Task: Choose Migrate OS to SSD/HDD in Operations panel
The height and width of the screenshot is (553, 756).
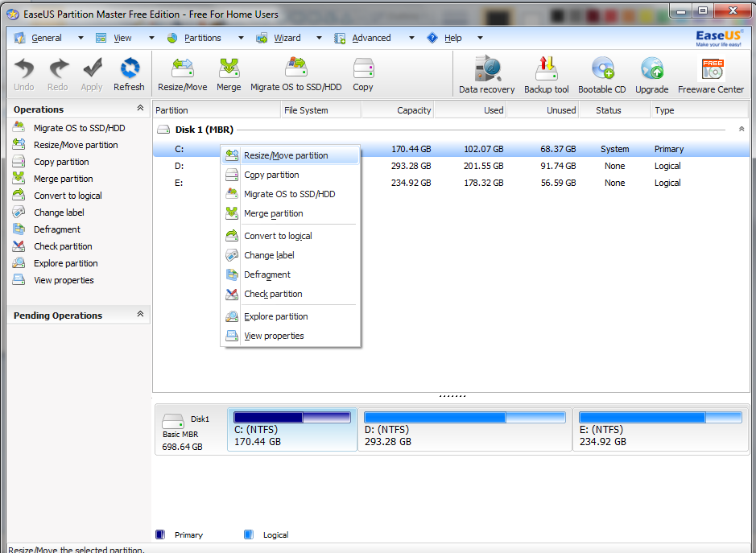Action: coord(80,128)
